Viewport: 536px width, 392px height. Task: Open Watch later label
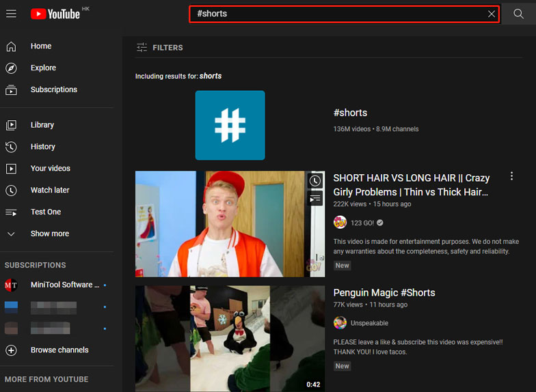pyautogui.click(x=50, y=190)
